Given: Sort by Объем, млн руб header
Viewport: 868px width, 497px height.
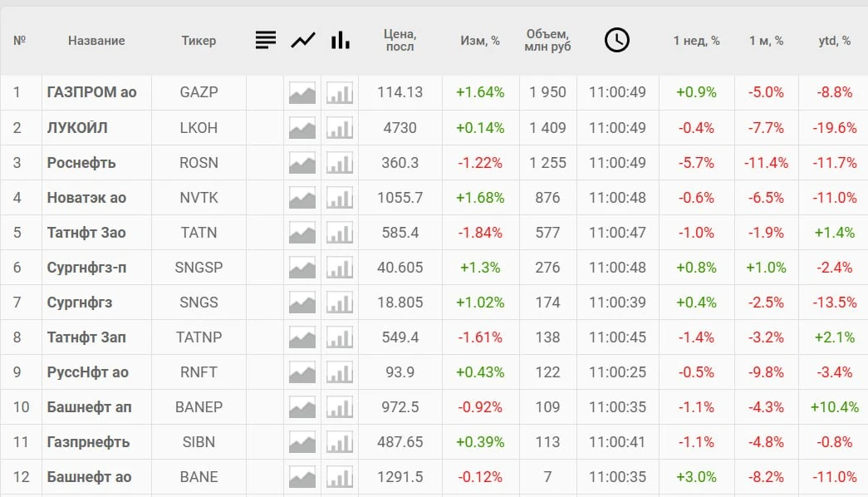Looking at the screenshot, I should 547,41.
